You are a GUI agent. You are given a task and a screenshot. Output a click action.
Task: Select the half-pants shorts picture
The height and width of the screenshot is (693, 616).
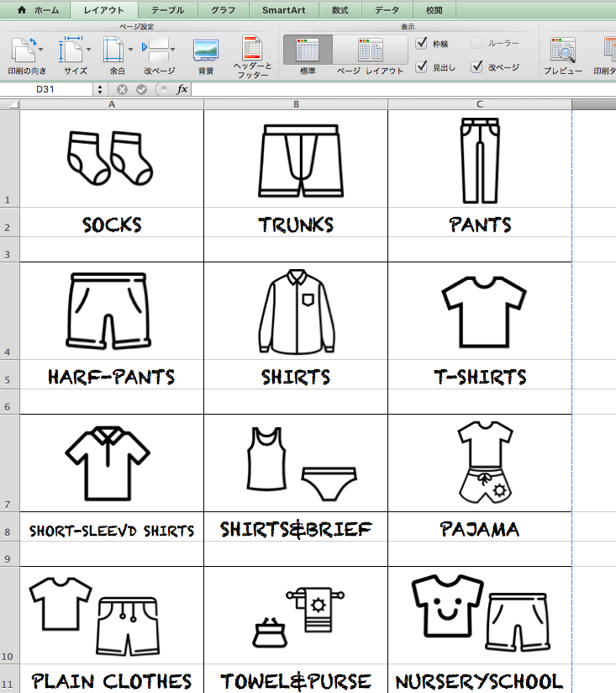108,311
